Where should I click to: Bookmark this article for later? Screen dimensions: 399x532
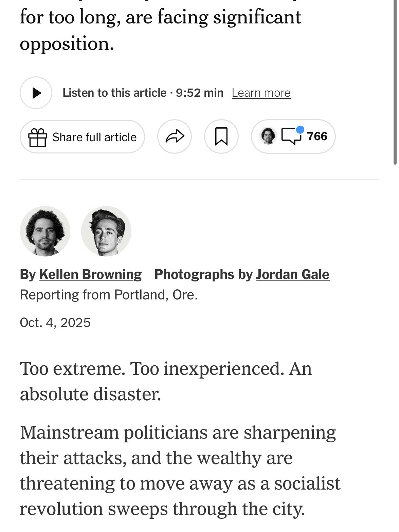coord(221,136)
